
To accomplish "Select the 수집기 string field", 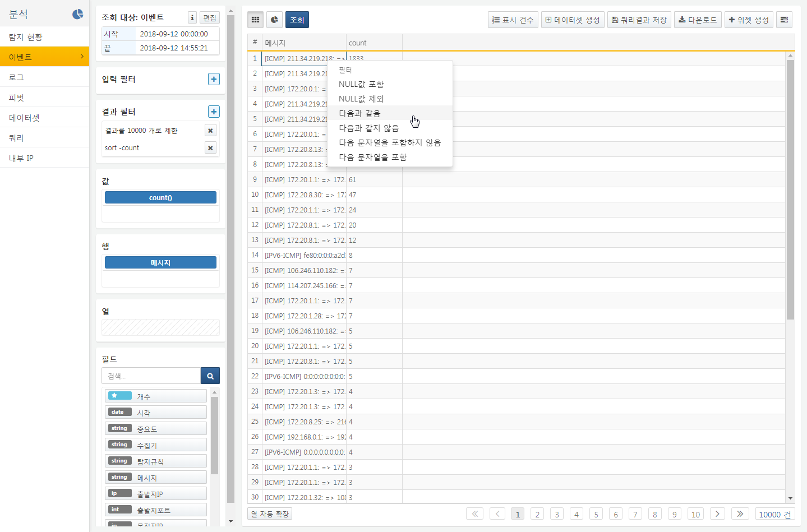I will point(156,445).
